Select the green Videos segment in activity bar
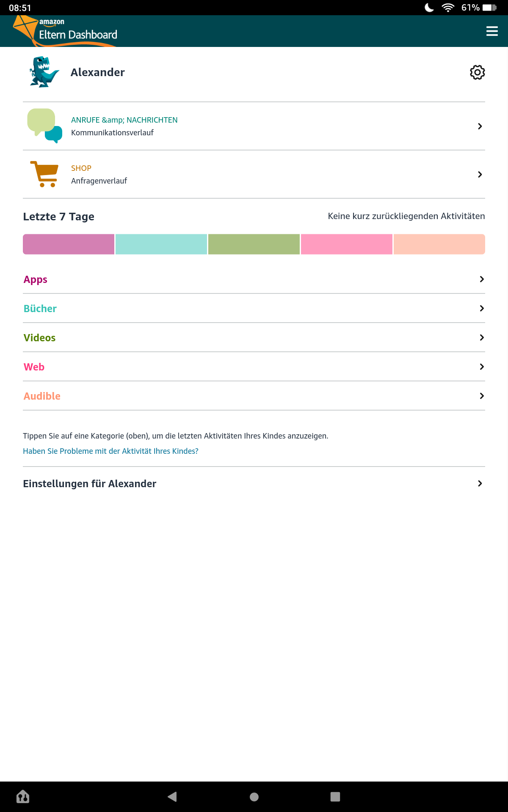Screen dimensions: 508x812 click(x=254, y=244)
